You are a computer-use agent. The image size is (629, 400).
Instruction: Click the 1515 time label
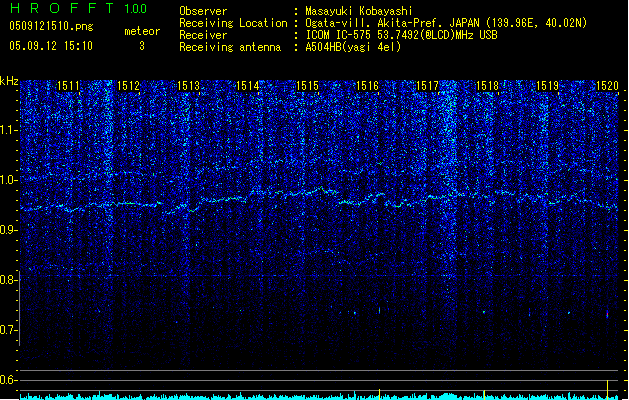[308, 87]
